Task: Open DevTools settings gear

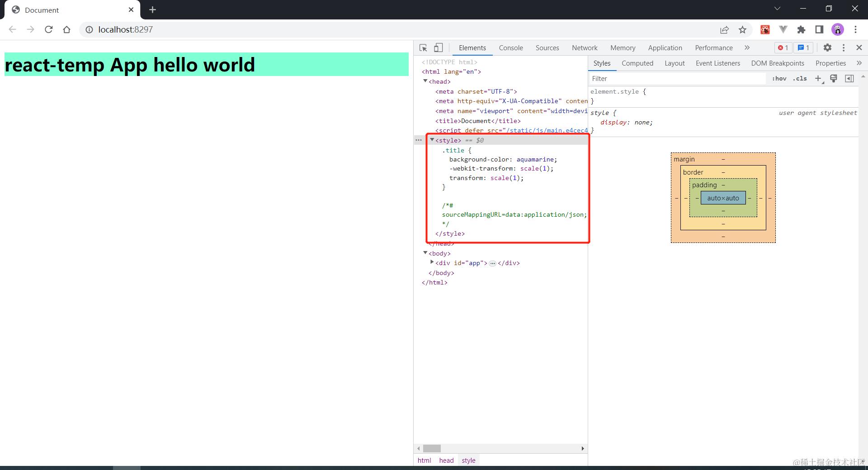Action: pos(827,47)
